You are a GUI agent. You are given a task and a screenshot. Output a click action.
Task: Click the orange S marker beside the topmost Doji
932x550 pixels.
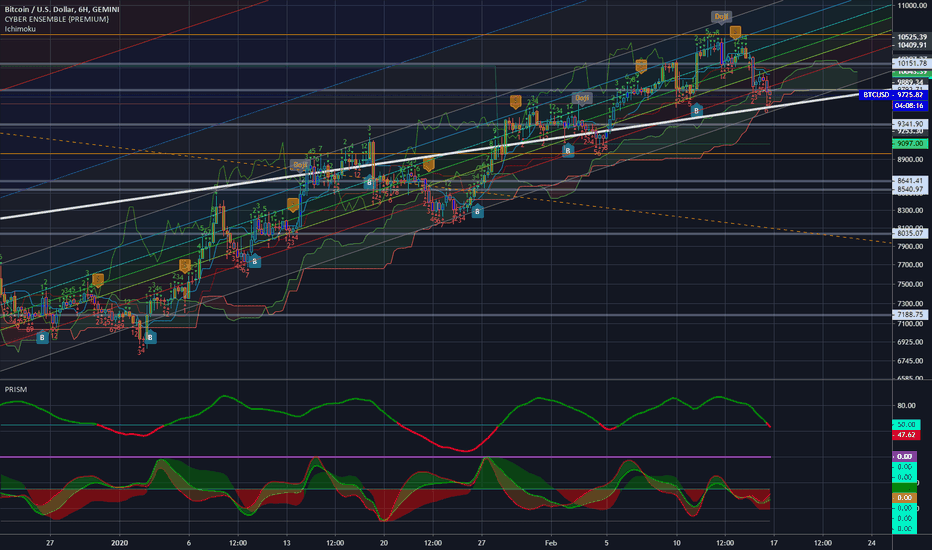pyautogui.click(x=735, y=32)
